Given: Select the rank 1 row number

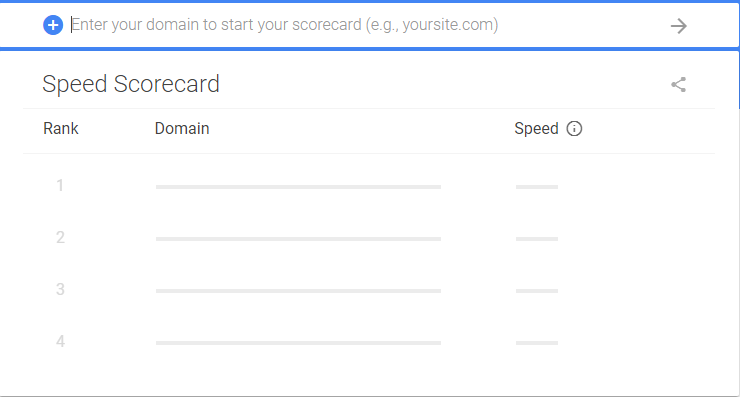Looking at the screenshot, I should point(60,186).
